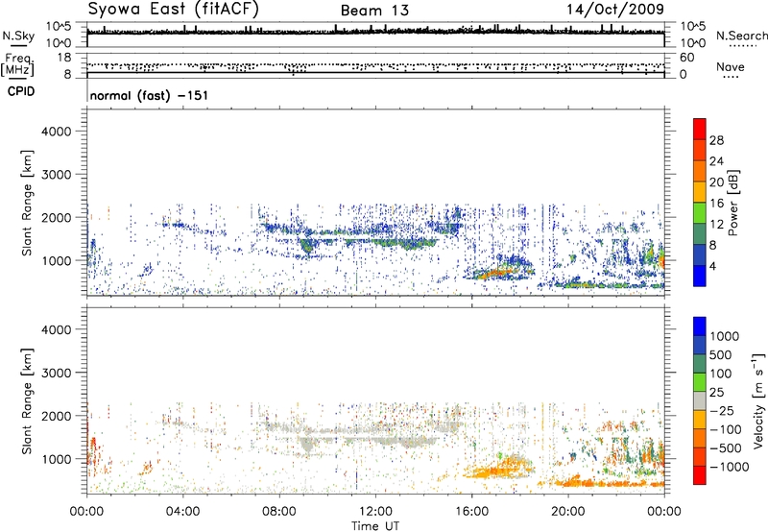
Task: Click the 'CPID' label
Action: coord(21,91)
